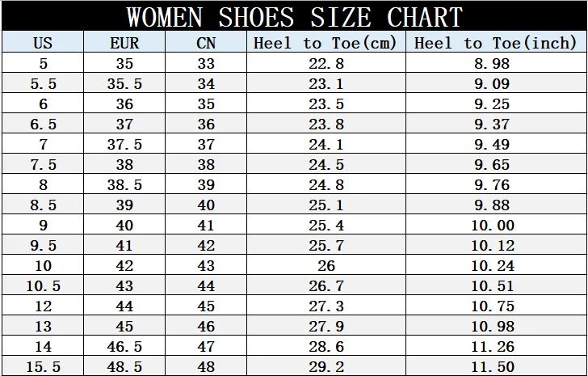Click the Heel to Toe(cm) header

click(326, 42)
